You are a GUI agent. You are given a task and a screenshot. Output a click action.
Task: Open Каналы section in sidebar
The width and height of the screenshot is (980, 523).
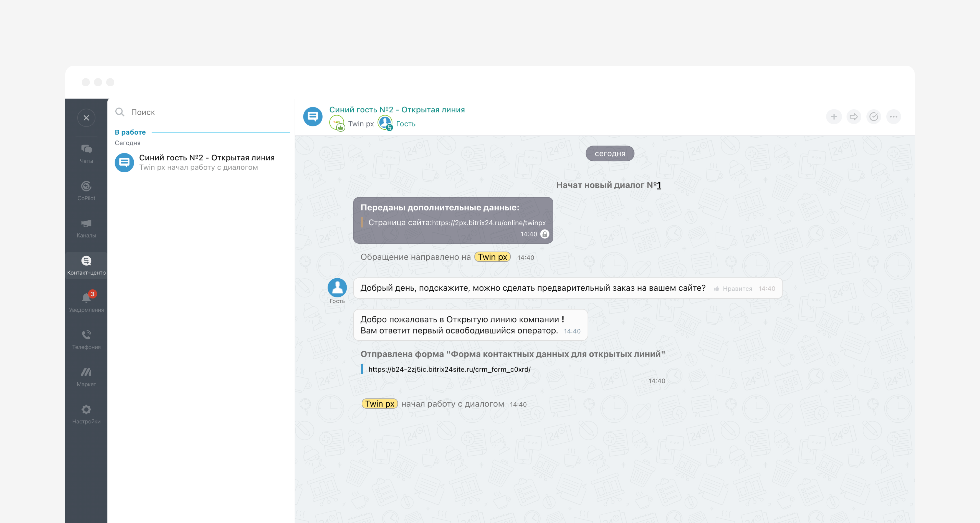point(86,228)
